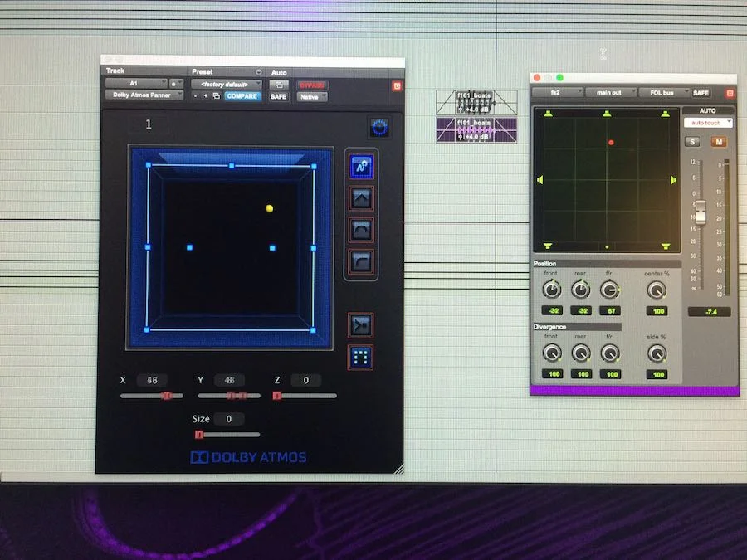
Task: Toggle the red BYPASS button
Action: pos(312,85)
